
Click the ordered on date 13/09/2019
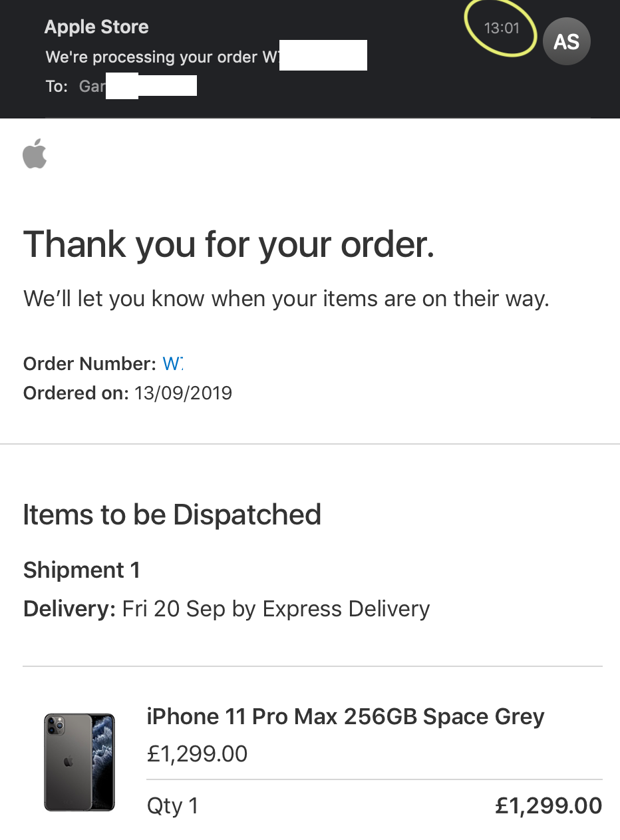point(183,393)
